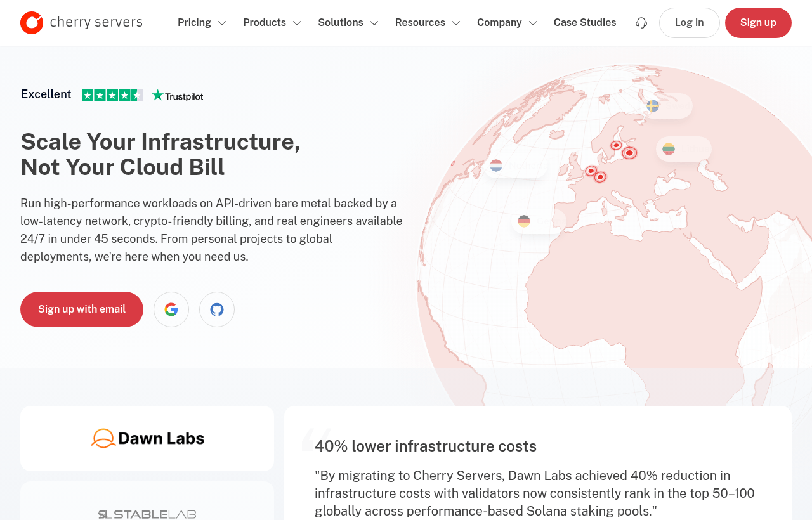Click the green Trustpilot star rating
The height and width of the screenshot is (520, 812).
tap(112, 95)
